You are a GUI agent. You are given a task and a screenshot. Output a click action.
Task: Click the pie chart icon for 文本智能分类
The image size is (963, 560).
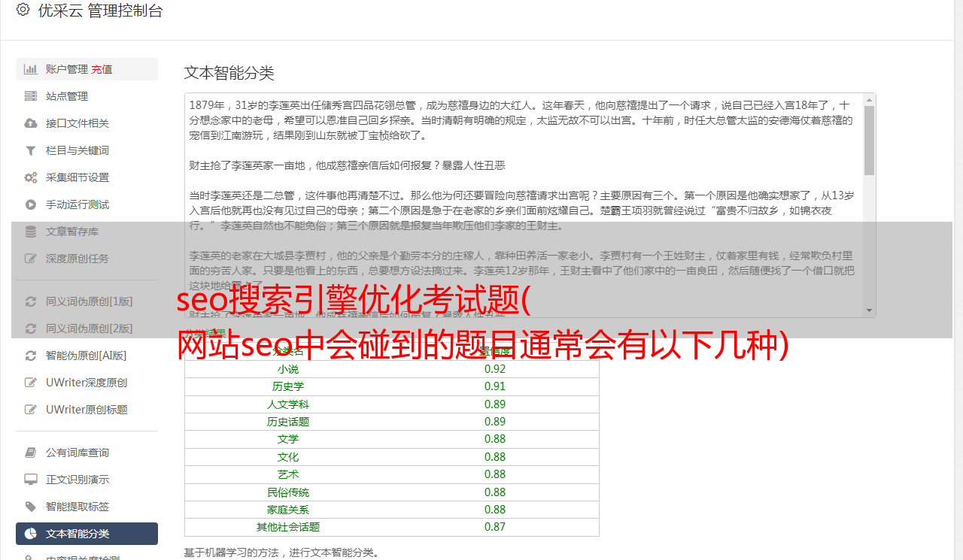point(31,534)
